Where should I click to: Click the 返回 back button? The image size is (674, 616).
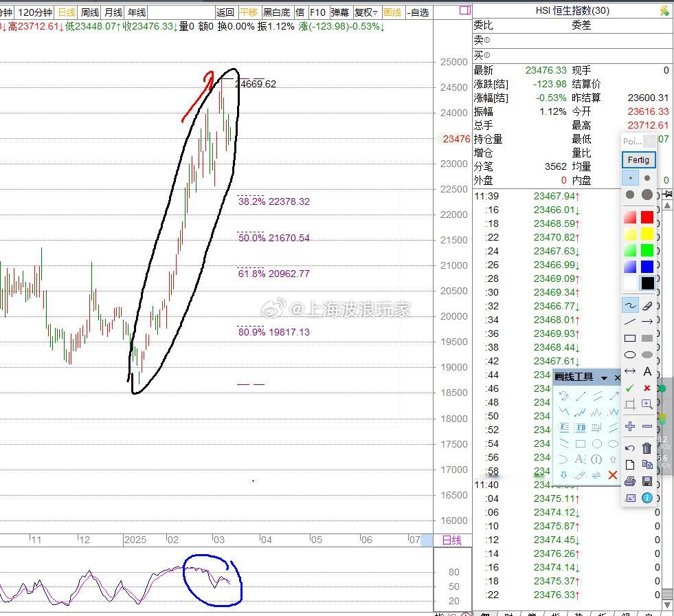[225, 12]
